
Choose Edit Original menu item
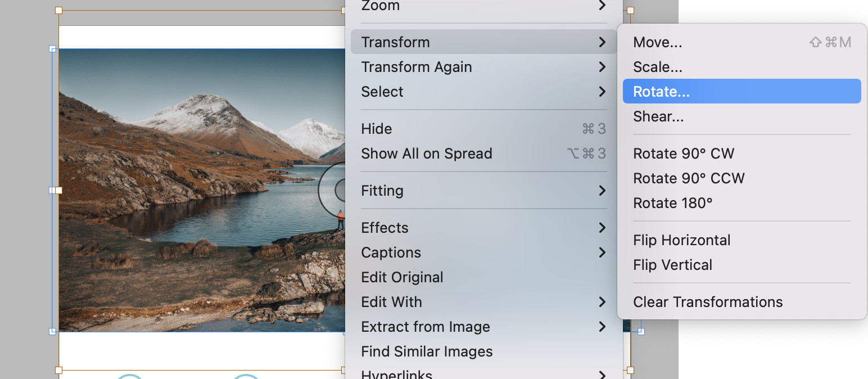483,277
